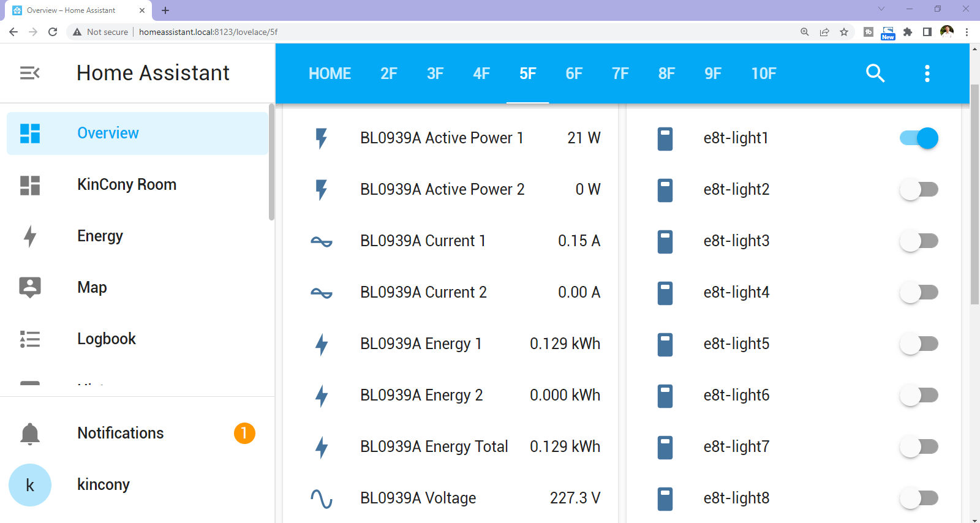
Task: Switch to the 6F dashboard tab
Action: pyautogui.click(x=574, y=74)
